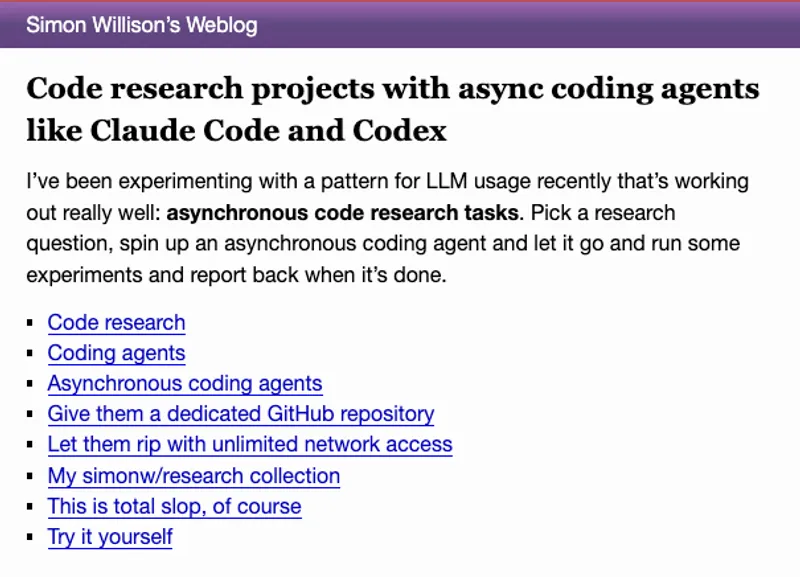Open the Asynchronous coding agents link

coord(184,384)
